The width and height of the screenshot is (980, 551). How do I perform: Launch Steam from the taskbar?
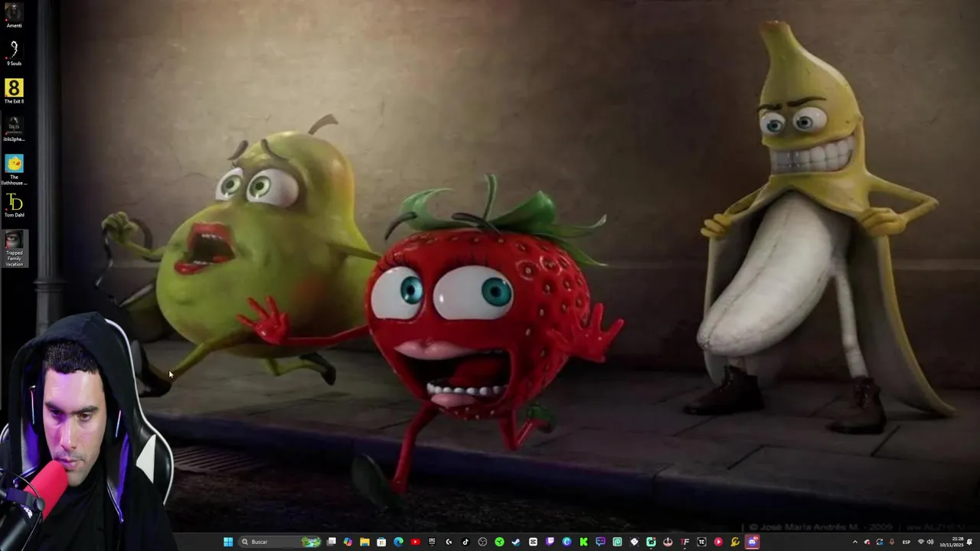click(516, 542)
